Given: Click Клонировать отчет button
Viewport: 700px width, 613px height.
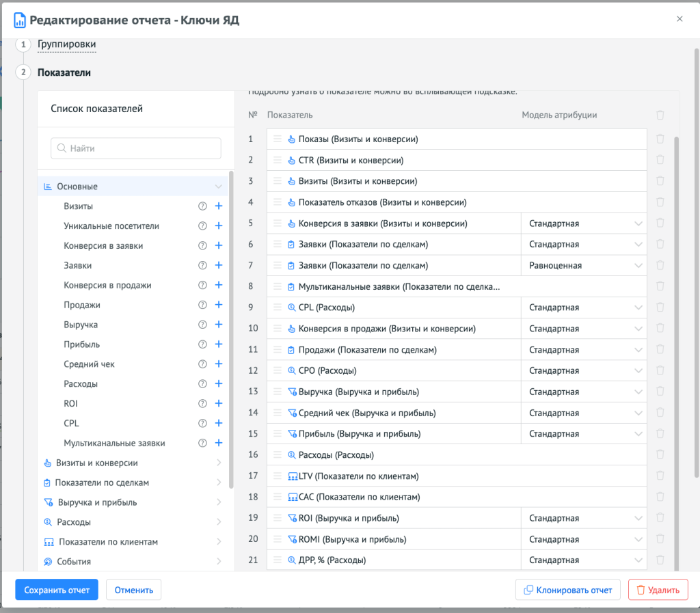Looking at the screenshot, I should tap(567, 590).
